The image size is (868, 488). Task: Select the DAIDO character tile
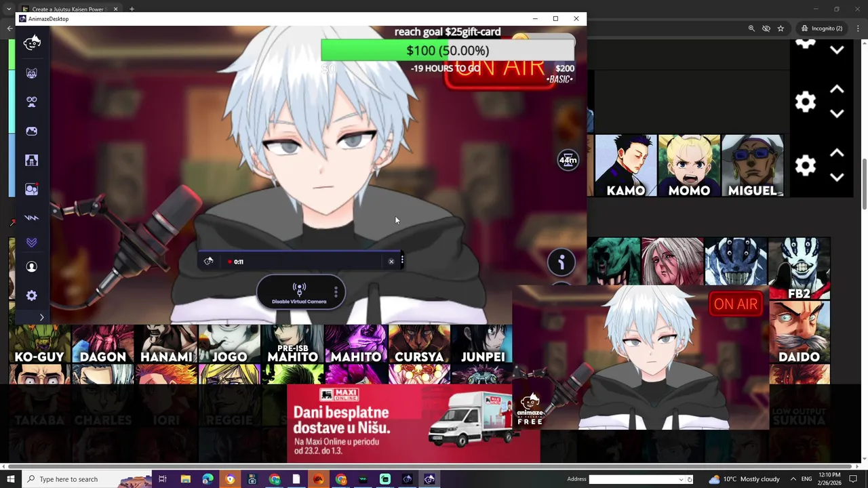click(x=799, y=333)
